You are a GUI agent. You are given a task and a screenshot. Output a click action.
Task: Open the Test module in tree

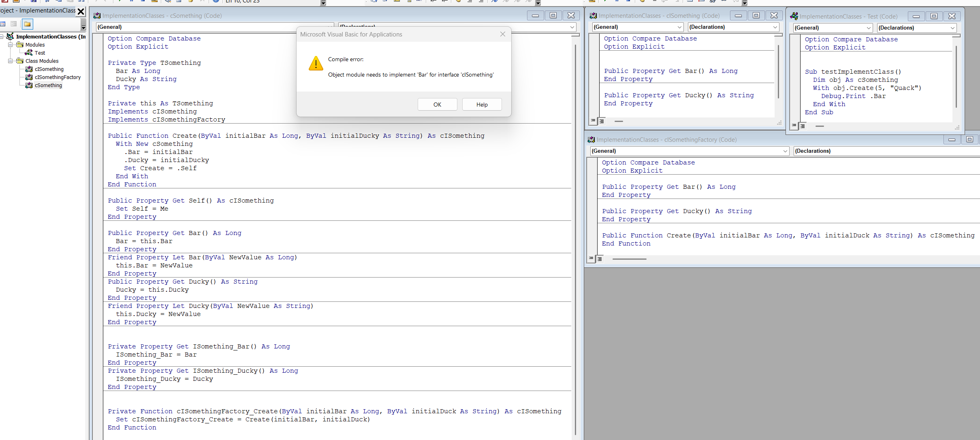40,53
